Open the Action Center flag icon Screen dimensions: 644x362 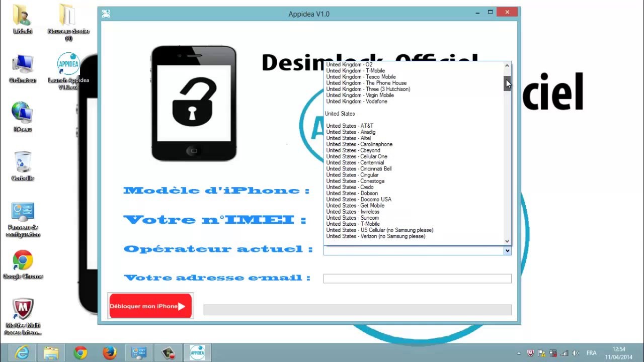point(542,353)
